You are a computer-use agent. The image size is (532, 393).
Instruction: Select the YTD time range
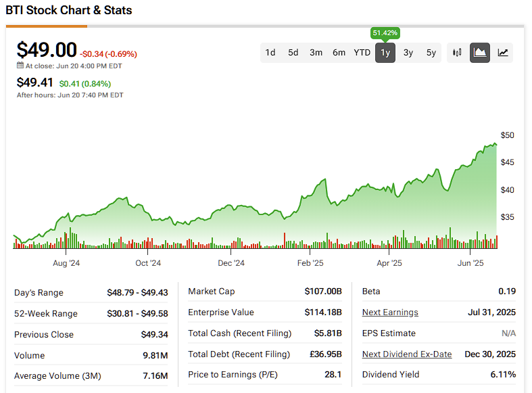pos(362,53)
